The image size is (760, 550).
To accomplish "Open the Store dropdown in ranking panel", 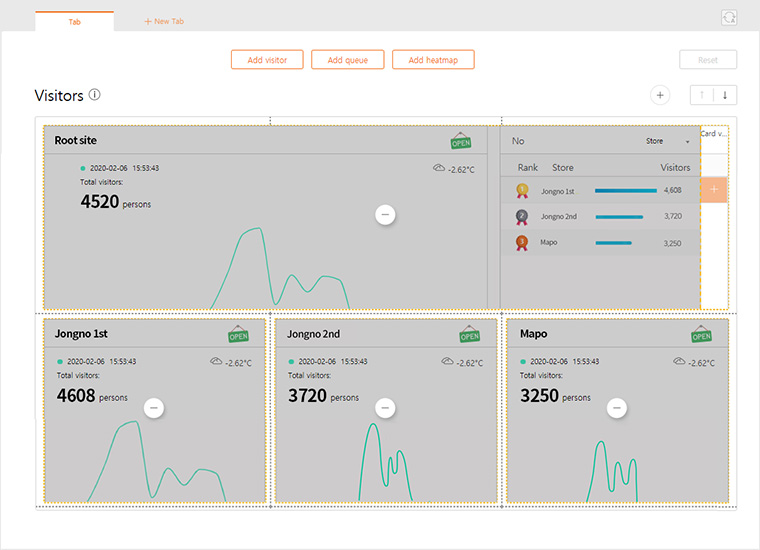I will pyautogui.click(x=667, y=141).
